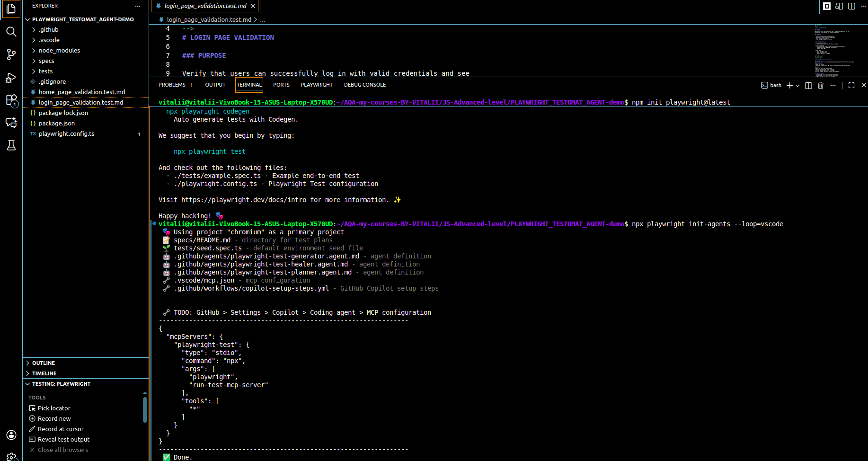
Task: Kill terminal with trash icon
Action: (x=821, y=85)
